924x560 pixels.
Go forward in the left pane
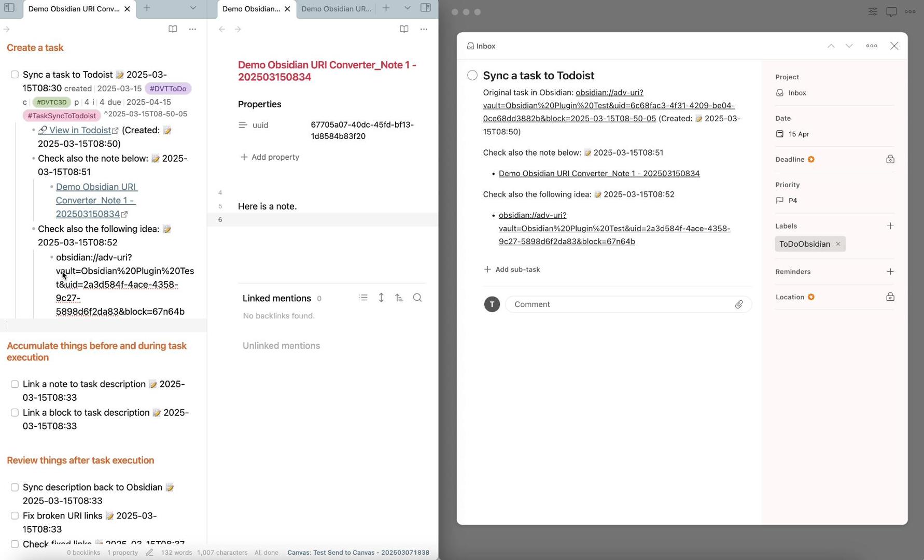point(7,29)
